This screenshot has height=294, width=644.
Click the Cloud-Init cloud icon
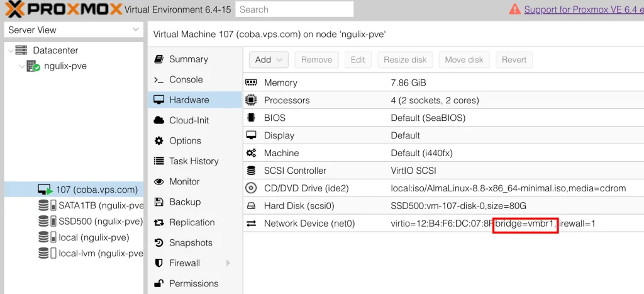158,120
